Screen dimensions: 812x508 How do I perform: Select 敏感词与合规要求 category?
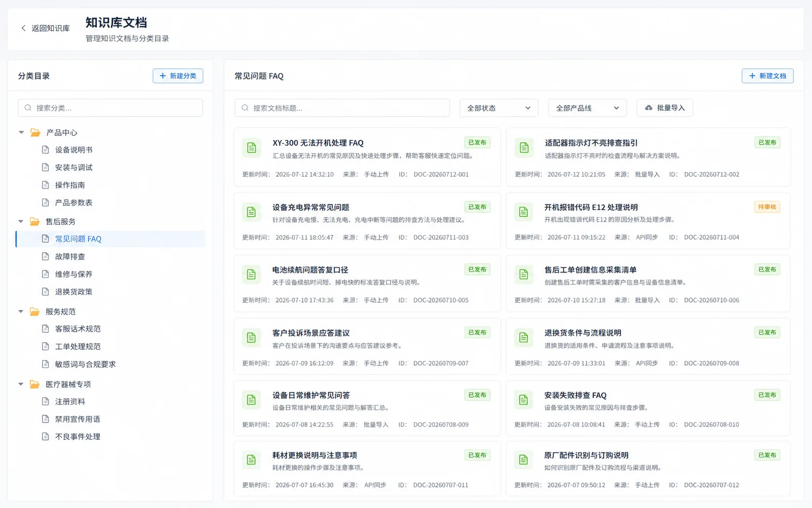click(86, 364)
